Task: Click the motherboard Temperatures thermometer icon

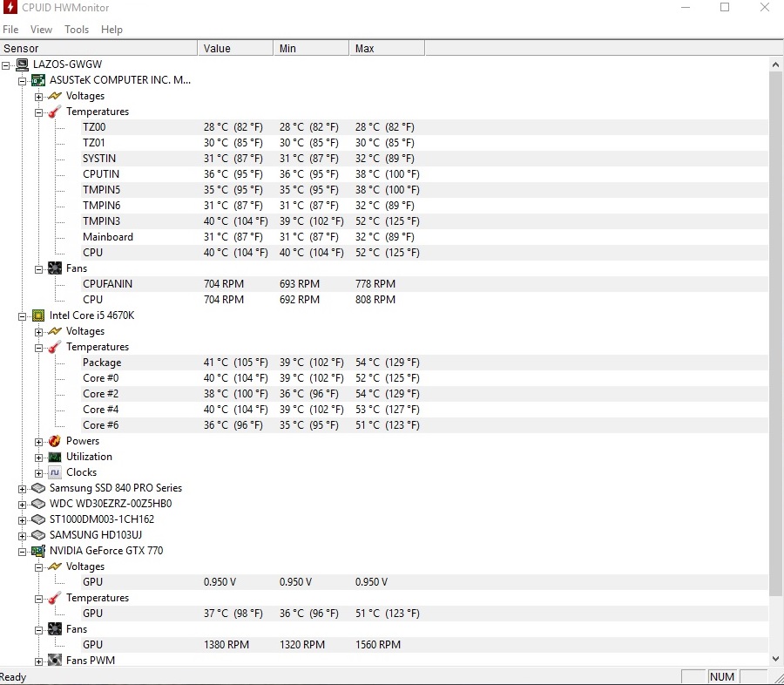Action: (x=55, y=112)
